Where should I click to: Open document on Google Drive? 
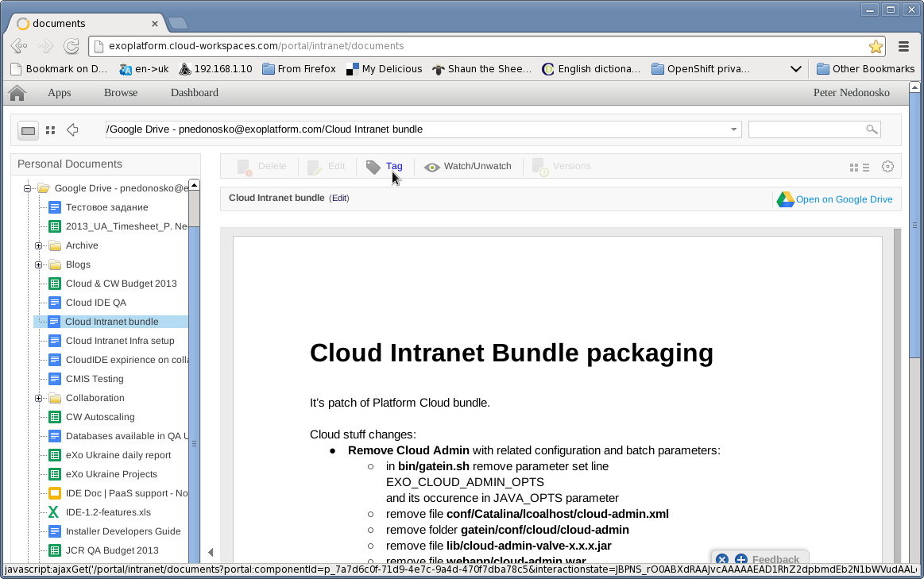pyautogui.click(x=835, y=199)
